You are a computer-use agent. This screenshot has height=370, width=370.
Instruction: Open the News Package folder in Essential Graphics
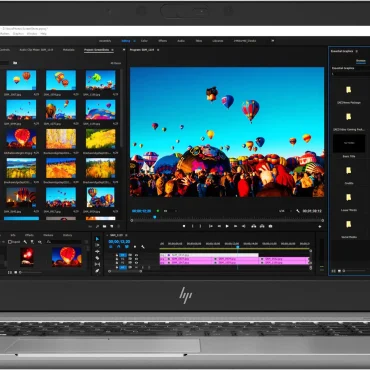pyautogui.click(x=349, y=90)
